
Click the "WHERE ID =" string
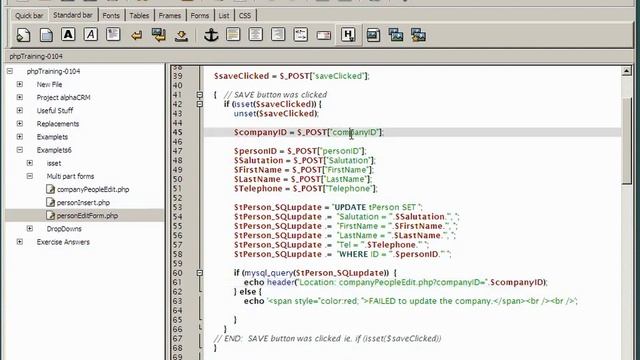click(x=365, y=254)
